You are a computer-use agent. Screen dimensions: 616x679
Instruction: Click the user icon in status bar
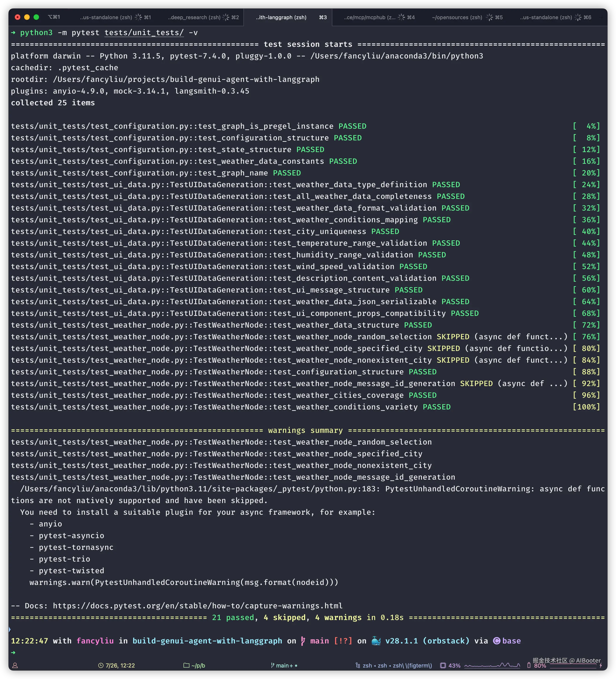coord(15,665)
